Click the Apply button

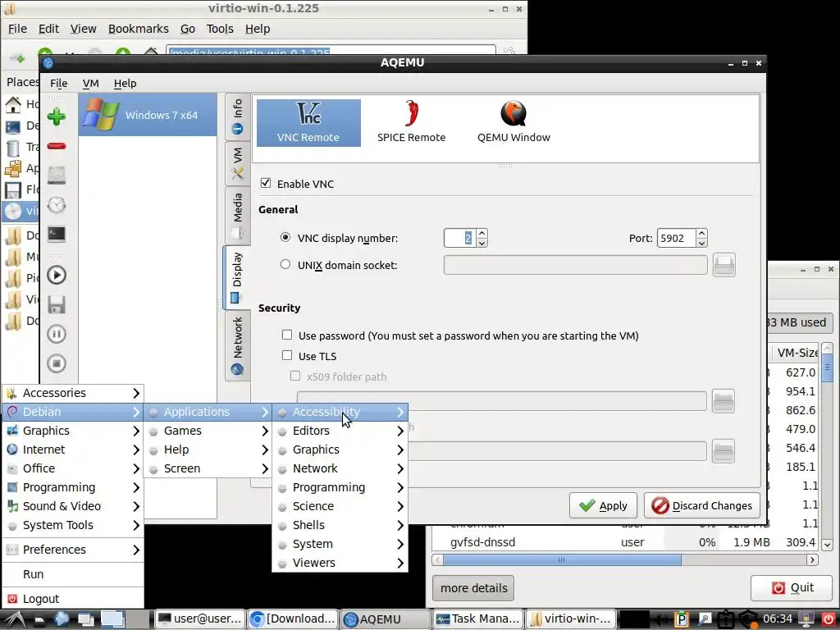coord(603,505)
